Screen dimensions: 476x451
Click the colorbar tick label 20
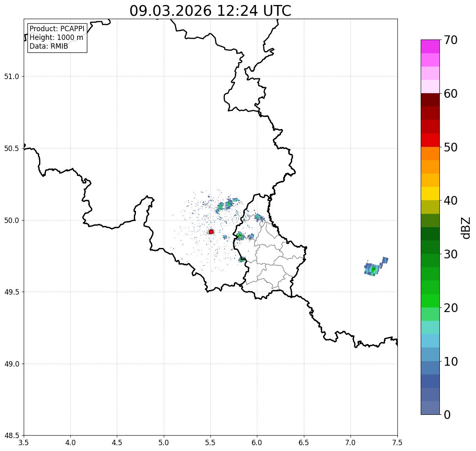(x=451, y=308)
